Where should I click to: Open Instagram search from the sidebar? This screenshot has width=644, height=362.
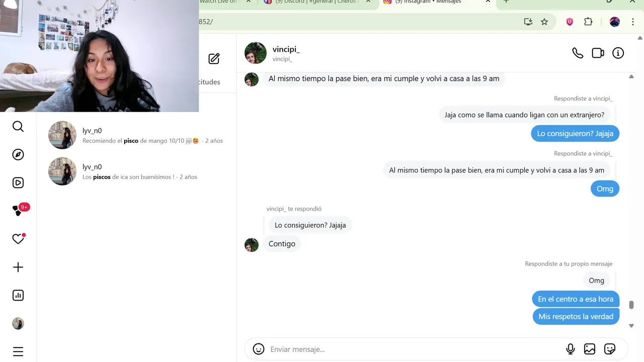18,127
